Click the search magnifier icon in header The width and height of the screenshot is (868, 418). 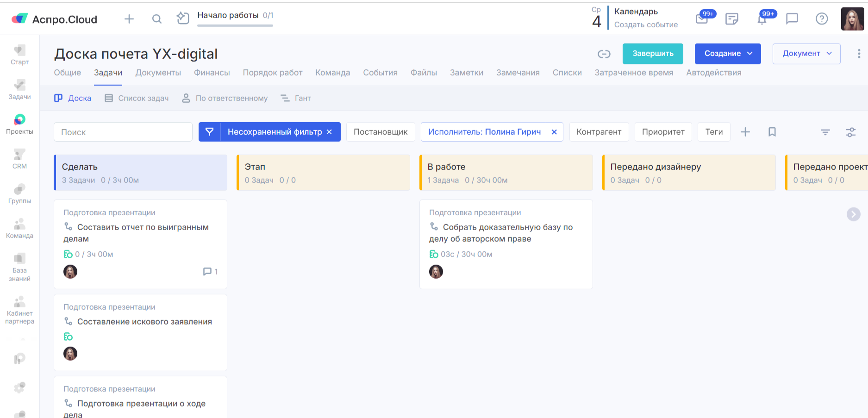[157, 19]
